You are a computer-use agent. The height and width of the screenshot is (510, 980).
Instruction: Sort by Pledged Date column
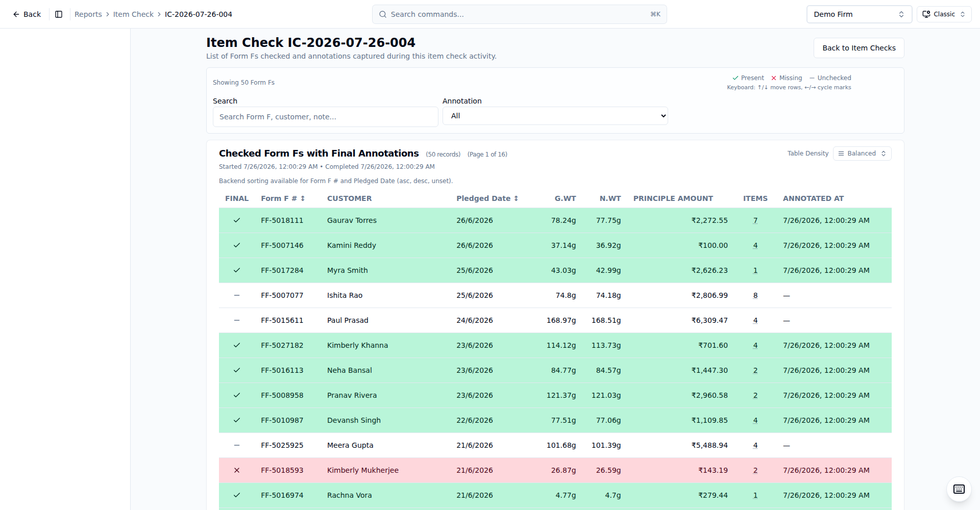(487, 198)
